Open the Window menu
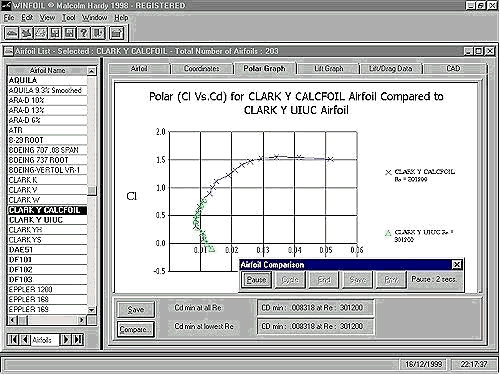 (95, 18)
